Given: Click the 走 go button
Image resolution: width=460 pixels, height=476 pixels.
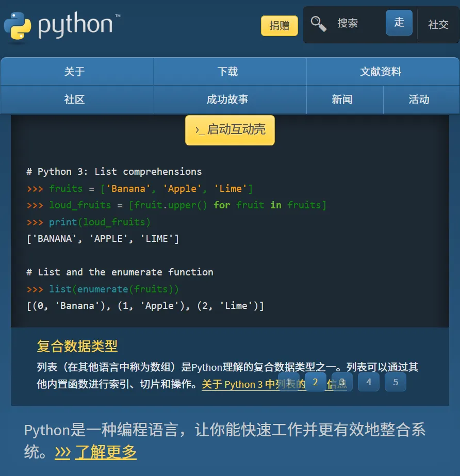Looking at the screenshot, I should pos(399,23).
